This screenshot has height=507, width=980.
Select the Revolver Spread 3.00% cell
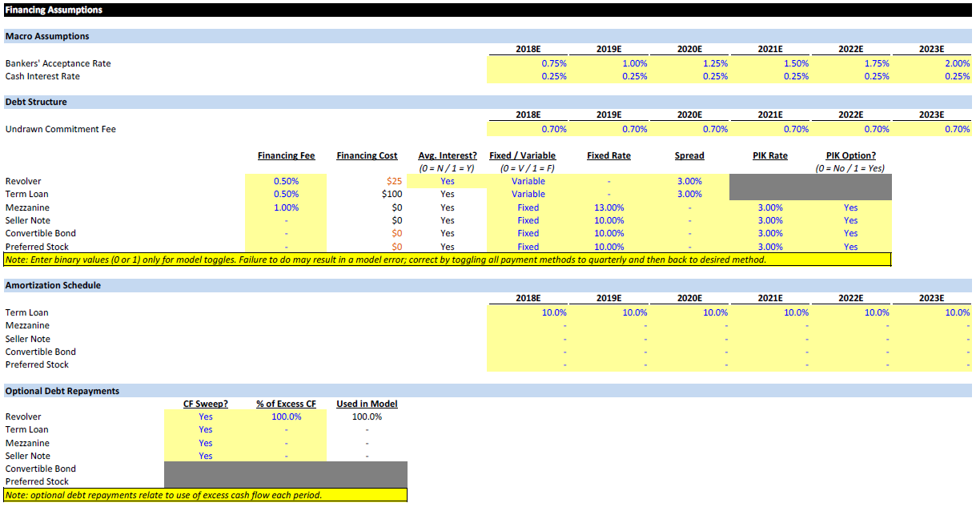pyautogui.click(x=689, y=181)
